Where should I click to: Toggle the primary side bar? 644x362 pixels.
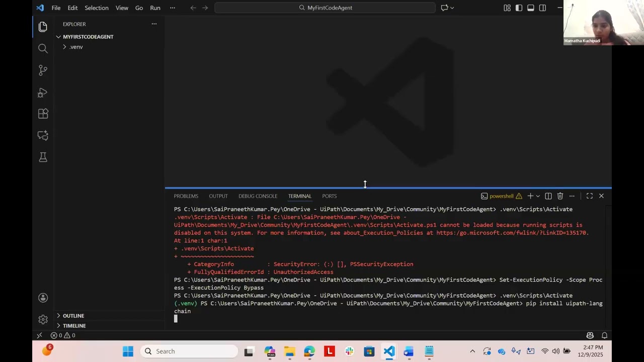click(x=519, y=8)
